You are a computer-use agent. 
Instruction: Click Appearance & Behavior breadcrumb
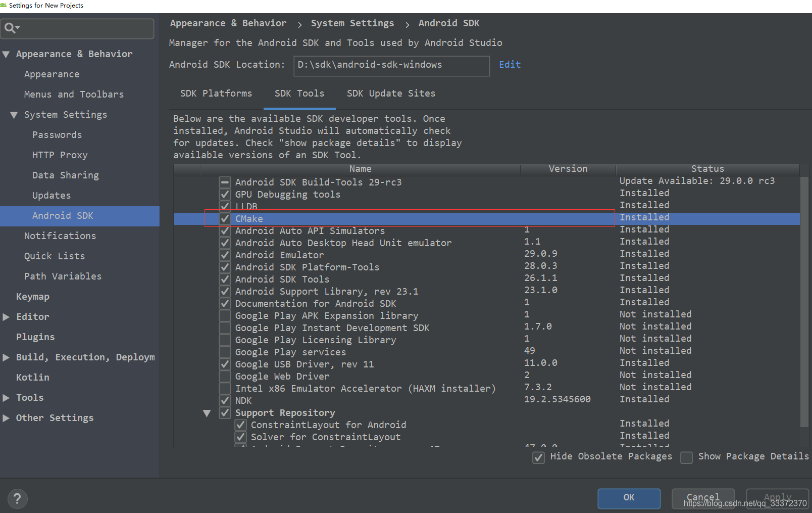click(228, 23)
